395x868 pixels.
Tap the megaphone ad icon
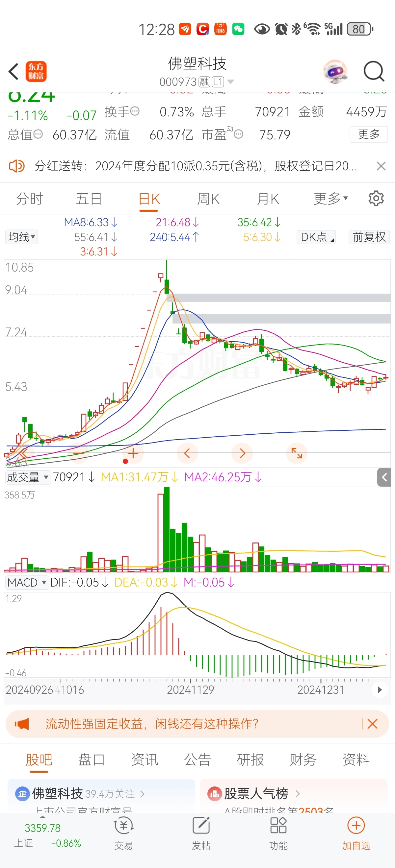point(22,724)
